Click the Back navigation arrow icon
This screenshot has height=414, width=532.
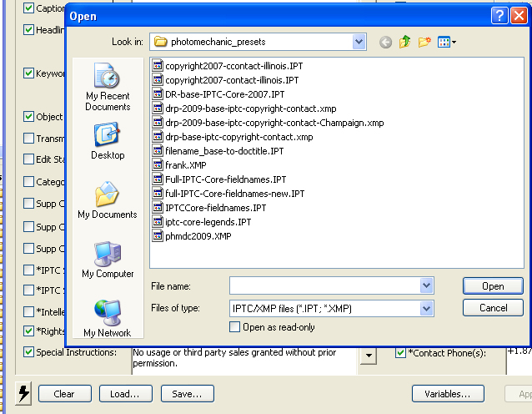(386, 42)
